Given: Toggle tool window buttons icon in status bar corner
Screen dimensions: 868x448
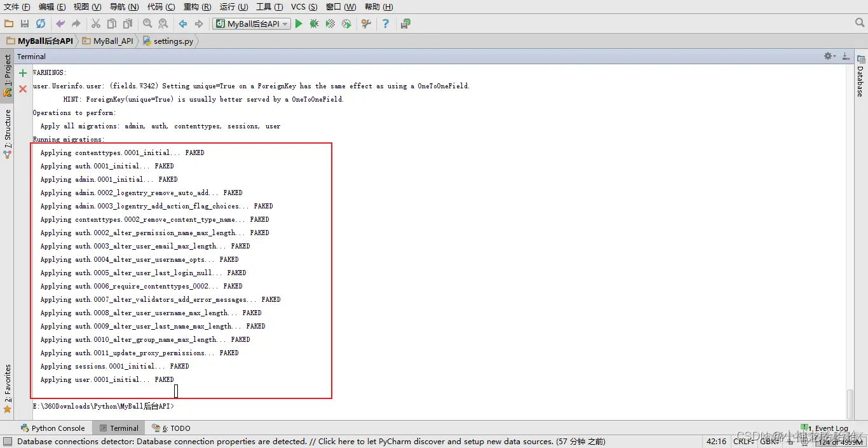Looking at the screenshot, I should coord(7,441).
